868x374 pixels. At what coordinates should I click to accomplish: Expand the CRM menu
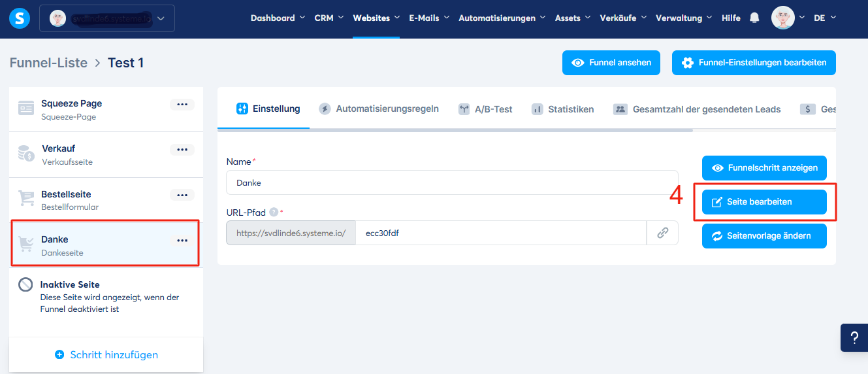pyautogui.click(x=328, y=18)
